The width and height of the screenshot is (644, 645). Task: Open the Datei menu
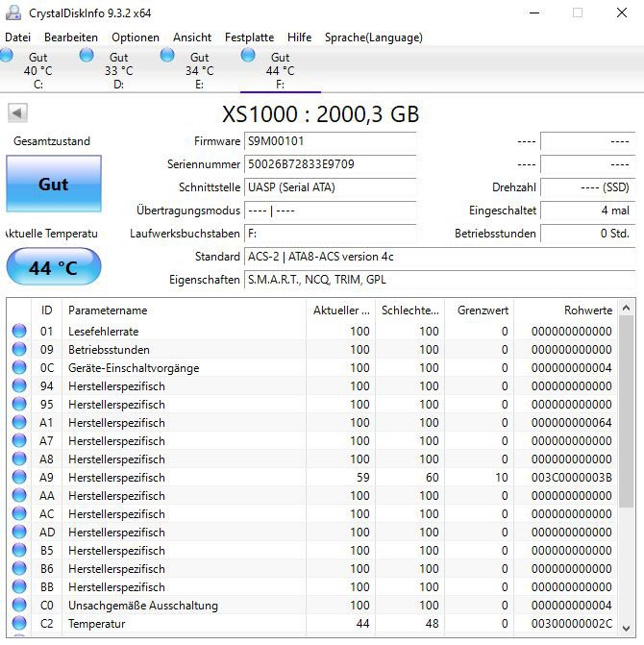[18, 37]
